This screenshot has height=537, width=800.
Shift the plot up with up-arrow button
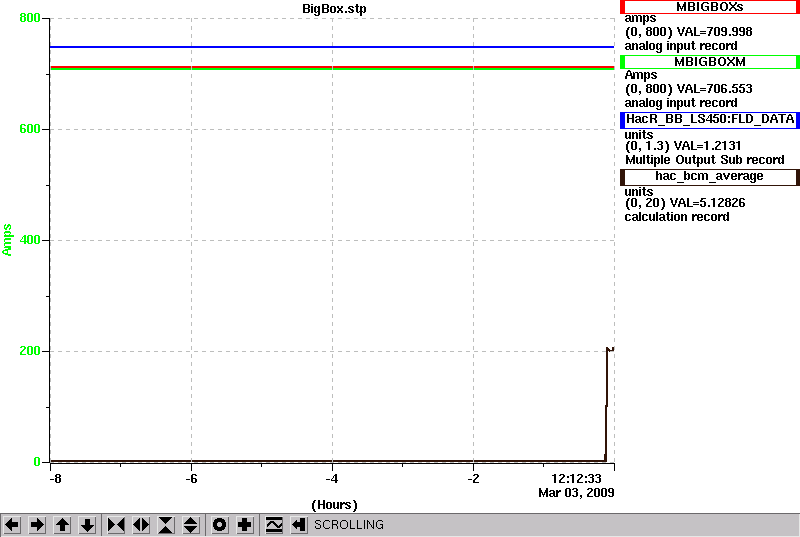coord(62,525)
